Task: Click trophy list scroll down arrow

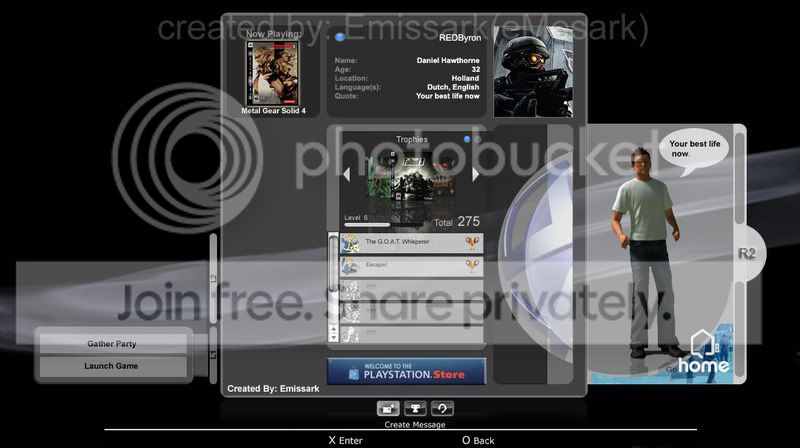Action: pyautogui.click(x=333, y=337)
